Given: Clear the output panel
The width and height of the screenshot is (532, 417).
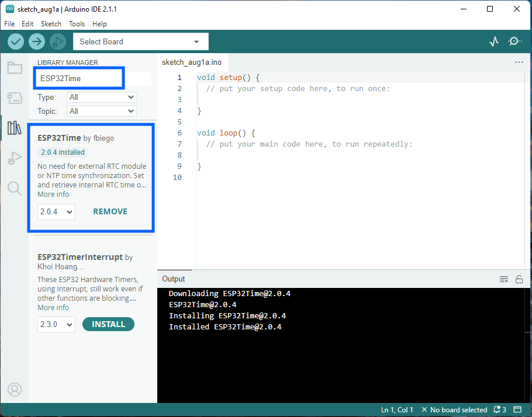Looking at the screenshot, I should [503, 279].
